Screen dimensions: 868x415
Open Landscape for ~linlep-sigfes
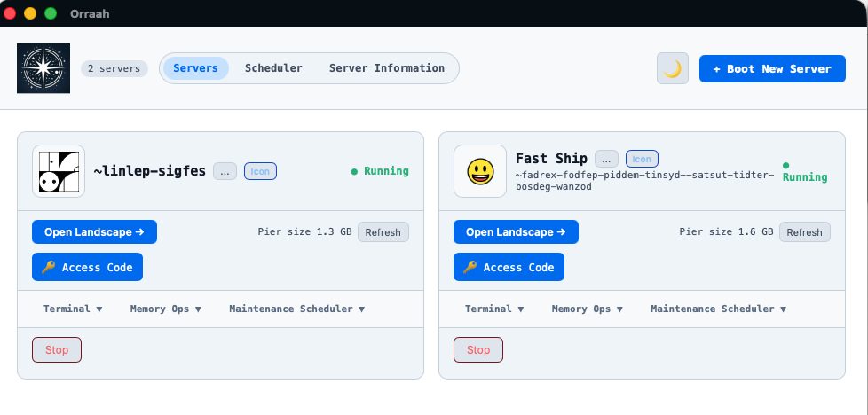pyautogui.click(x=95, y=231)
